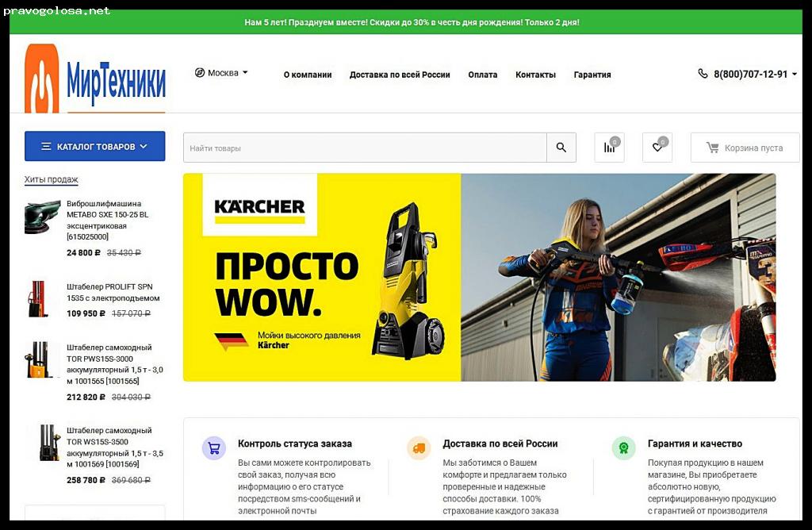The image size is (812, 530).
Task: Click the search magnifier icon
Action: point(561,148)
